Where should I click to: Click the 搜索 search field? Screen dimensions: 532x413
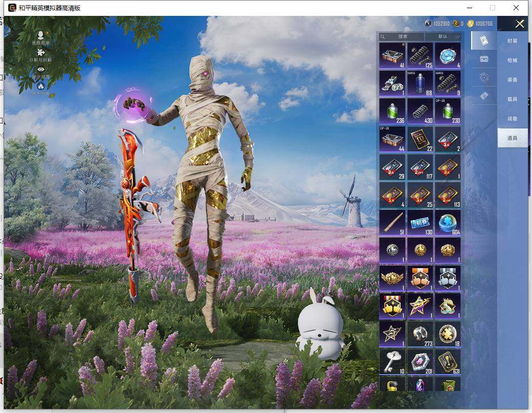point(402,37)
